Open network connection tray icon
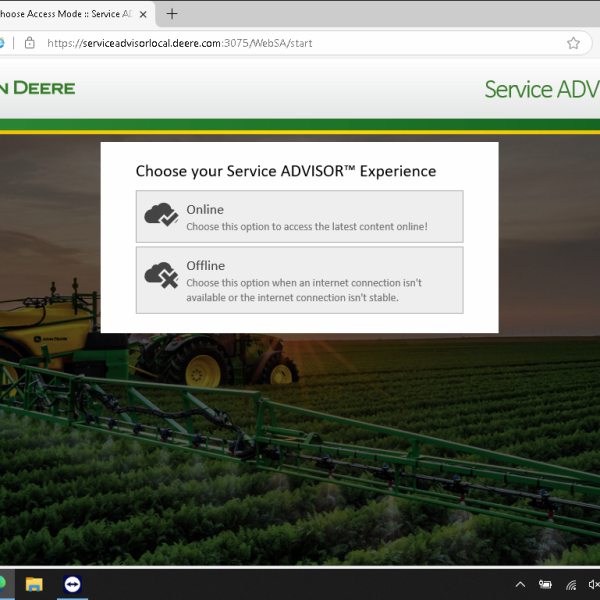600x600 pixels. click(x=571, y=585)
